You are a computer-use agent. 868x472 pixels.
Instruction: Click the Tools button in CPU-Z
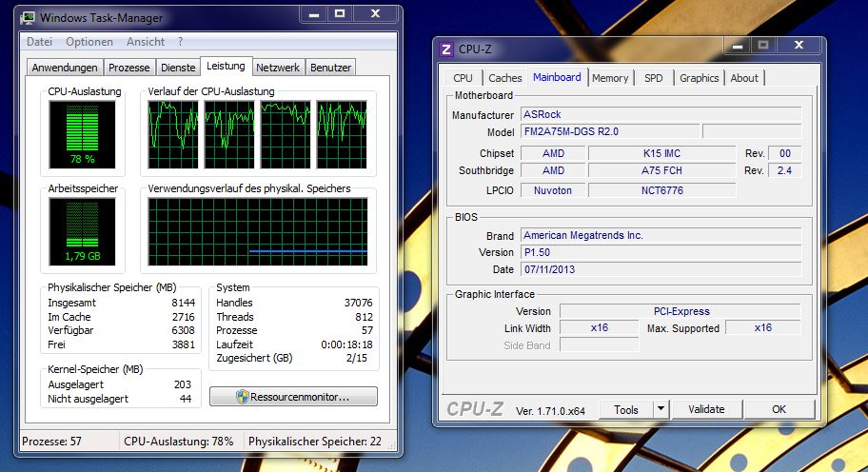tap(626, 409)
